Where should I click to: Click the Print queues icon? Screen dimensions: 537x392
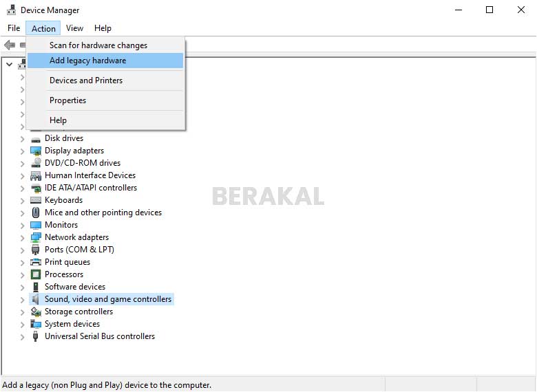coord(36,262)
